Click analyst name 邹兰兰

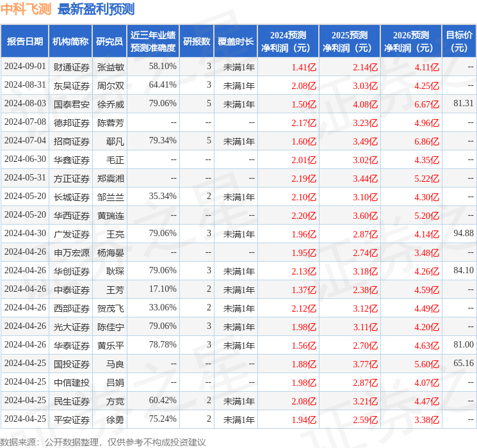click(x=110, y=197)
